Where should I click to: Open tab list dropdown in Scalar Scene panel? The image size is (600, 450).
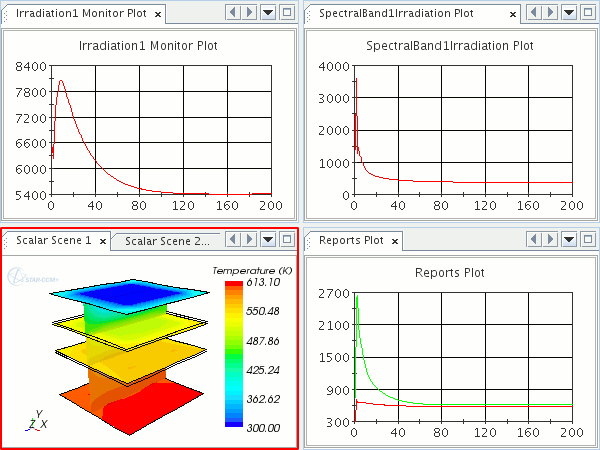coord(267,240)
